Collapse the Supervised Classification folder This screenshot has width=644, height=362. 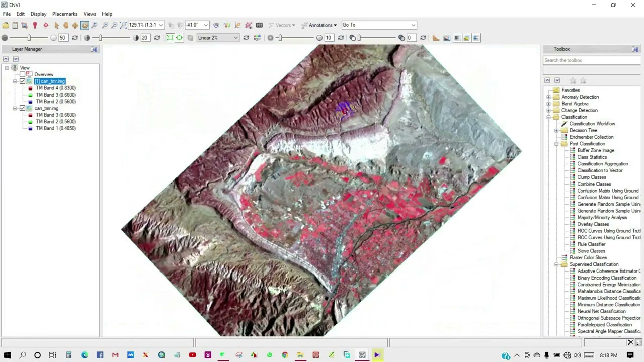556,264
